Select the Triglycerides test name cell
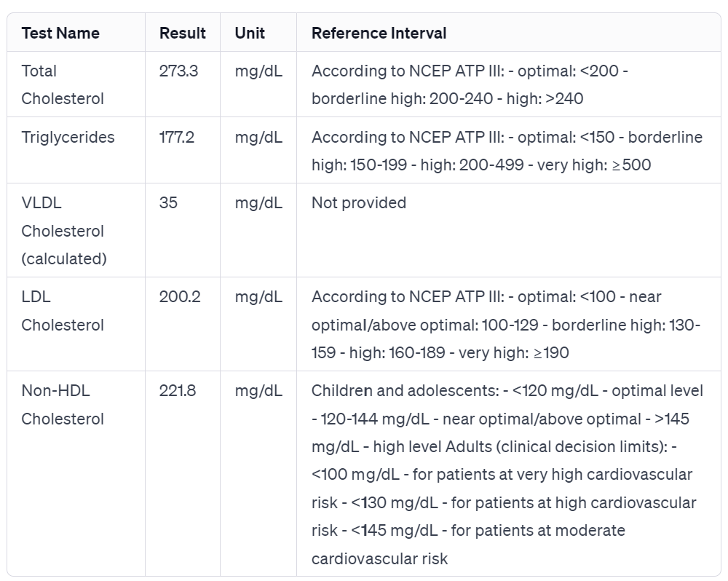This screenshot has width=728, height=581. pos(68,137)
